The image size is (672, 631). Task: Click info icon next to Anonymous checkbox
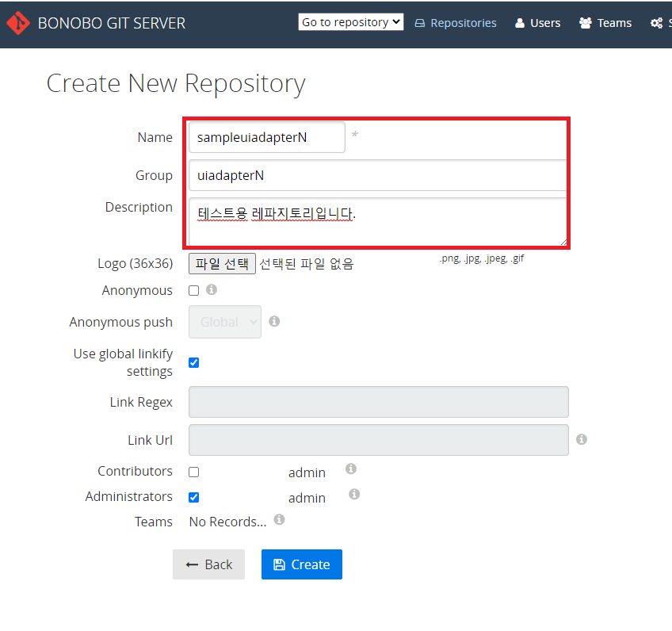click(212, 290)
